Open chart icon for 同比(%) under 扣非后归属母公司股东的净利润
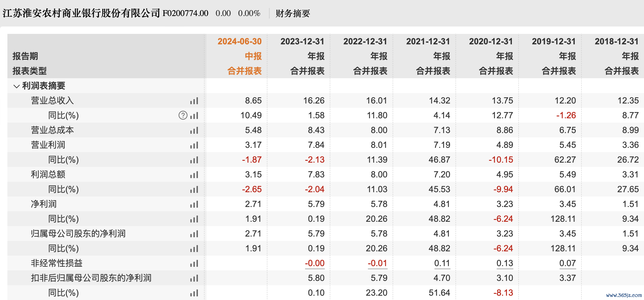The height and width of the screenshot is (300, 644). pyautogui.click(x=194, y=293)
